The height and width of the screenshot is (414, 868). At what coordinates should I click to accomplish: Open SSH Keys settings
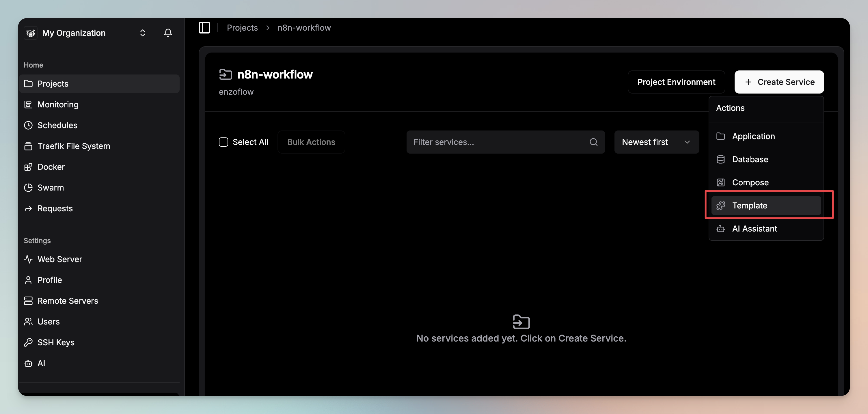99,342
